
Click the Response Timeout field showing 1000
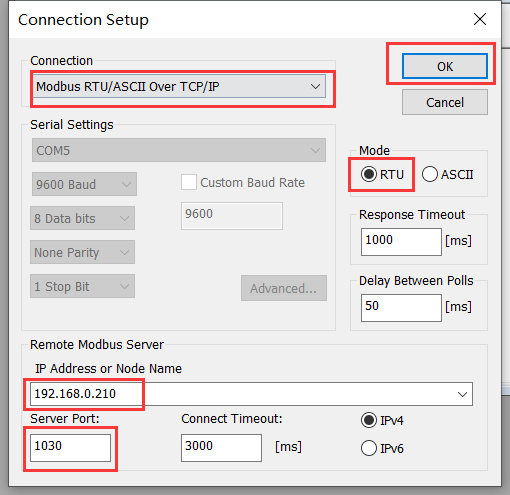[401, 242]
